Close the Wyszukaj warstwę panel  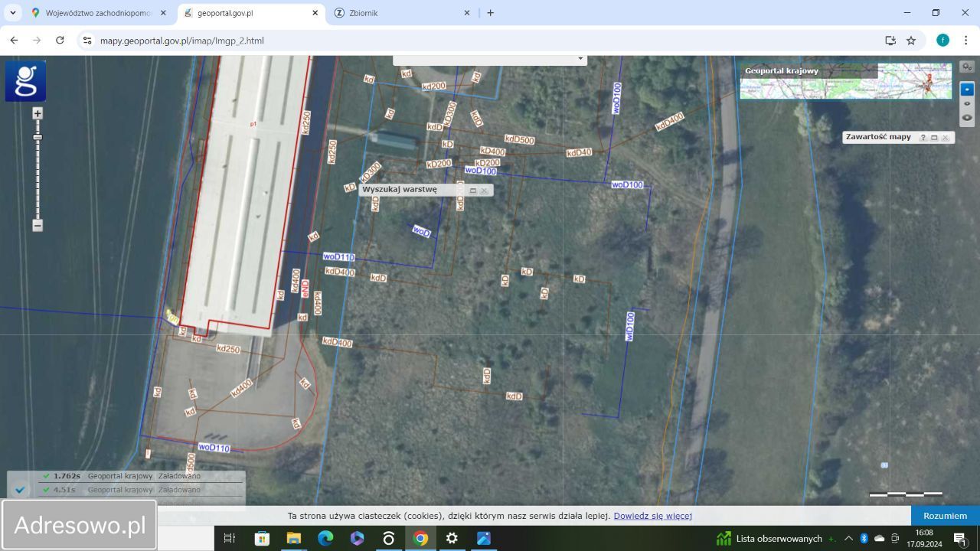coord(484,191)
